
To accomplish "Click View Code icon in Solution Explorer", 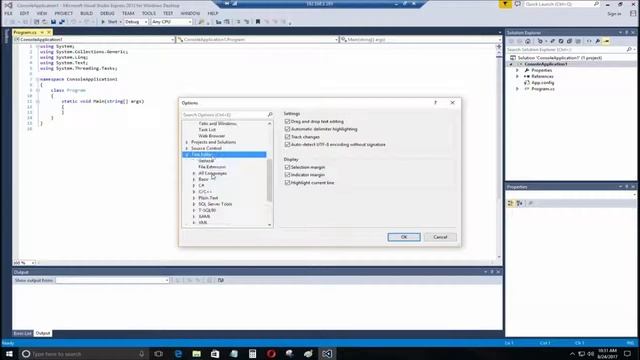I will tap(589, 41).
